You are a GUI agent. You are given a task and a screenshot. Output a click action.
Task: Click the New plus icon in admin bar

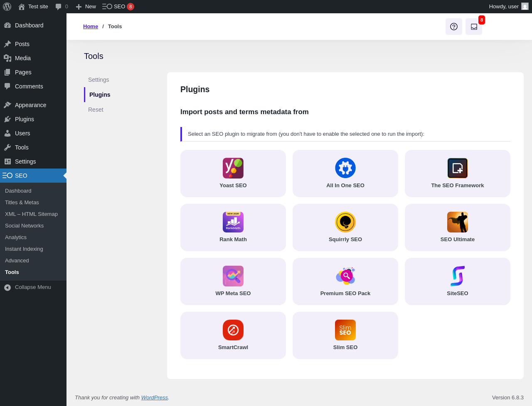(79, 7)
